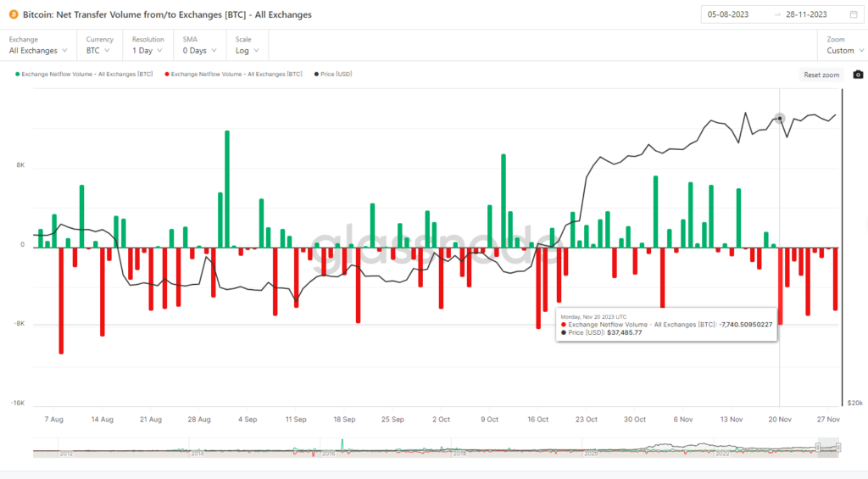The width and height of the screenshot is (868, 479).
Task: Take chart screenshot with camera icon
Action: point(858,75)
